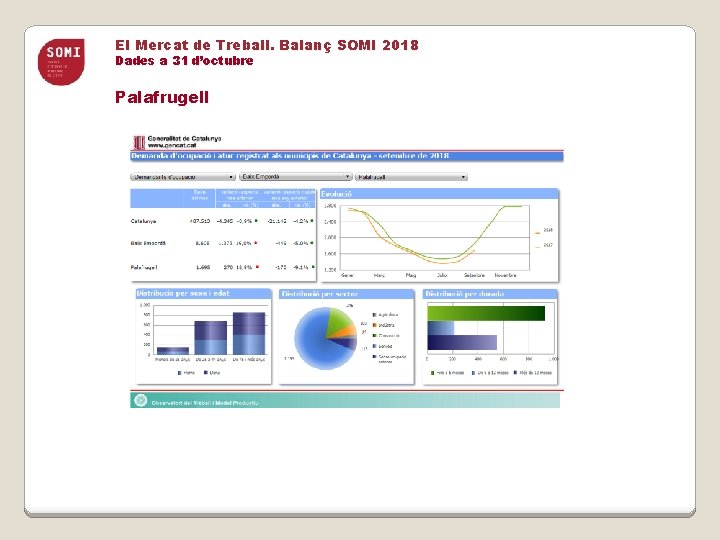
Task: Click the Observatori del Treball round logo
Action: (141, 400)
